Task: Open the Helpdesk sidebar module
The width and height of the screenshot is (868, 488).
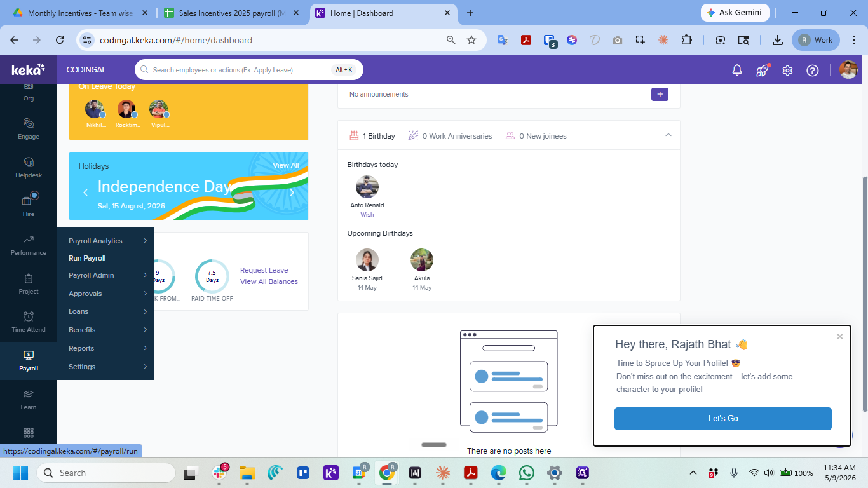Action: click(29, 167)
